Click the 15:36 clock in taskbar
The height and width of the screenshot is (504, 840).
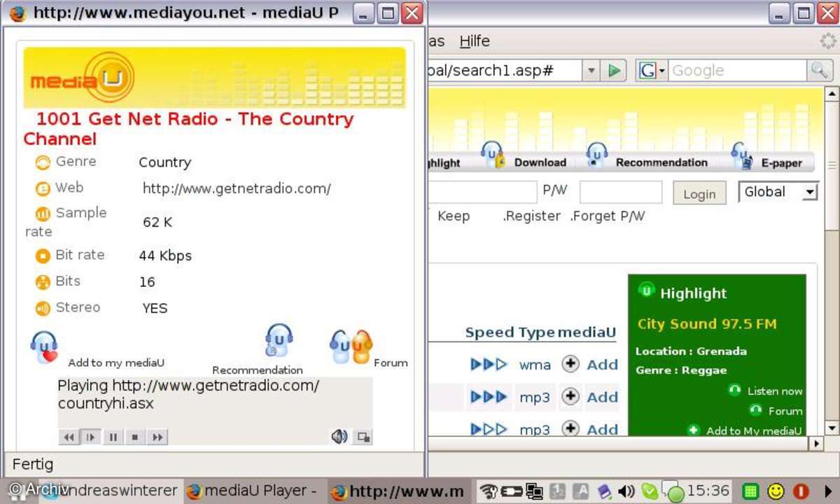tap(708, 491)
